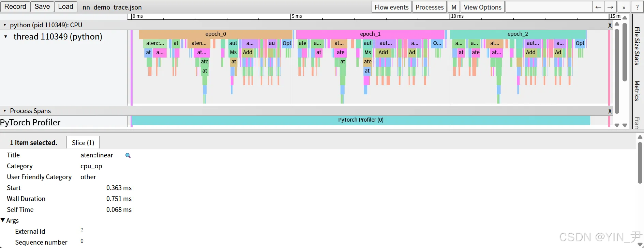Click details pane scrollbar thumb
644x248 pixels.
(640, 163)
